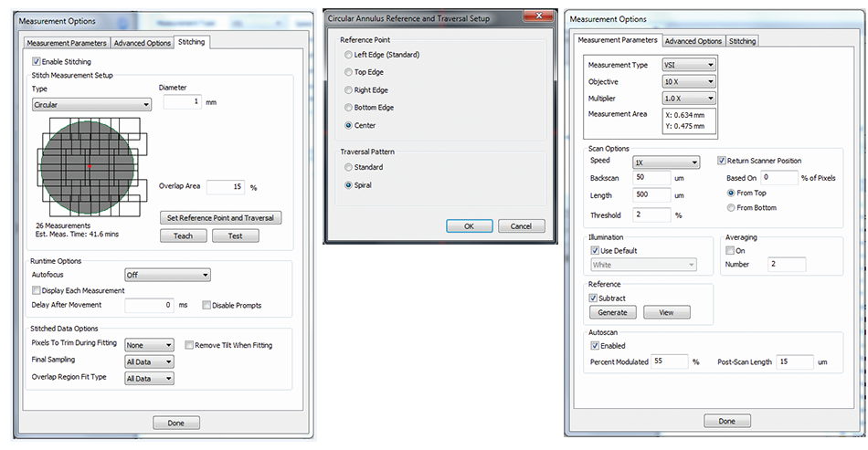This screenshot has width=868, height=450.
Task: Toggle Return Scanner Position checkbox
Action: (x=722, y=161)
